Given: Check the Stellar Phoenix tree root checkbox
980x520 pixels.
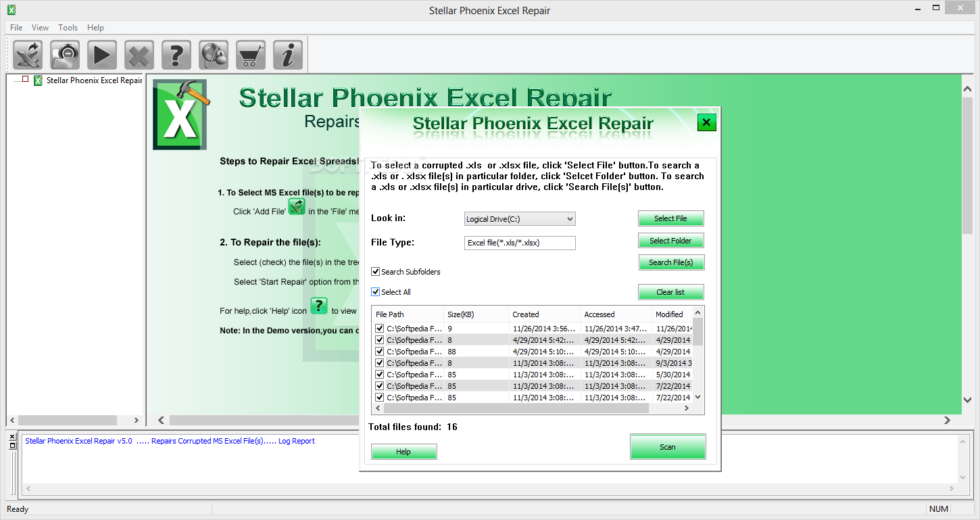Looking at the screenshot, I should tap(26, 79).
